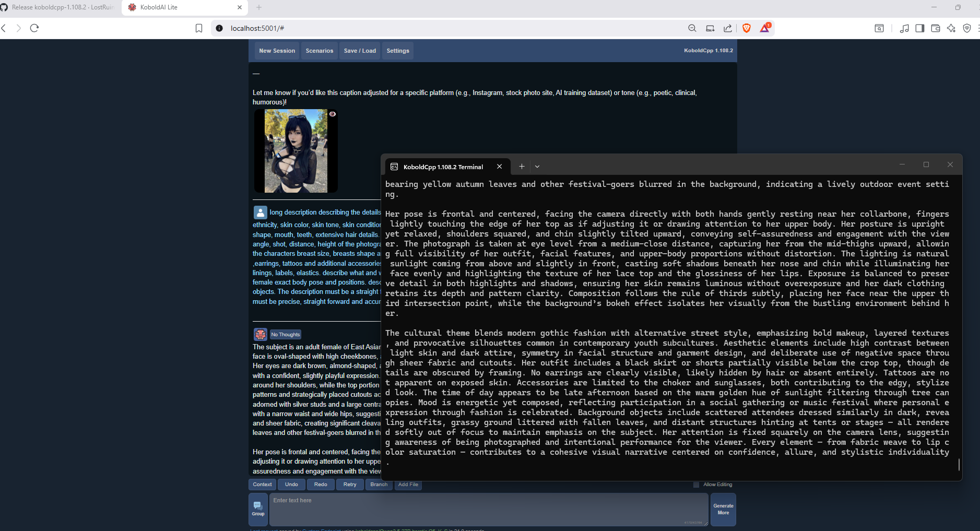Go back using the browser back arrow

[x=4, y=28]
